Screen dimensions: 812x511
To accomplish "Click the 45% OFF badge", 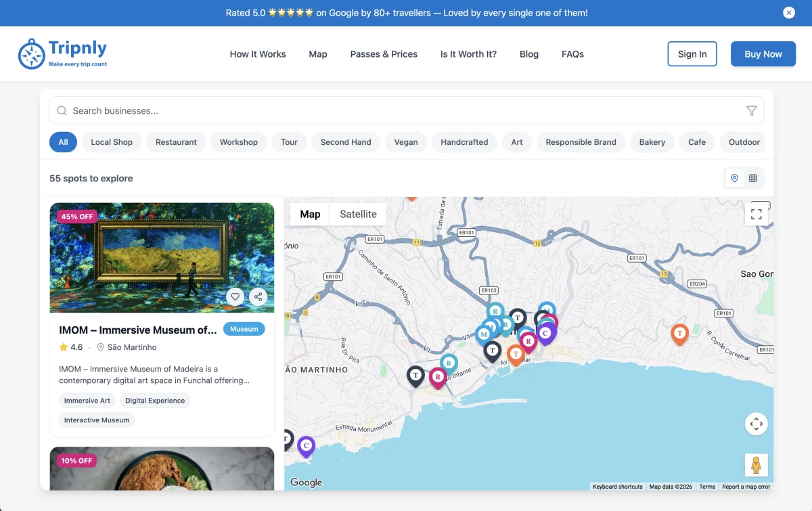I will point(77,217).
